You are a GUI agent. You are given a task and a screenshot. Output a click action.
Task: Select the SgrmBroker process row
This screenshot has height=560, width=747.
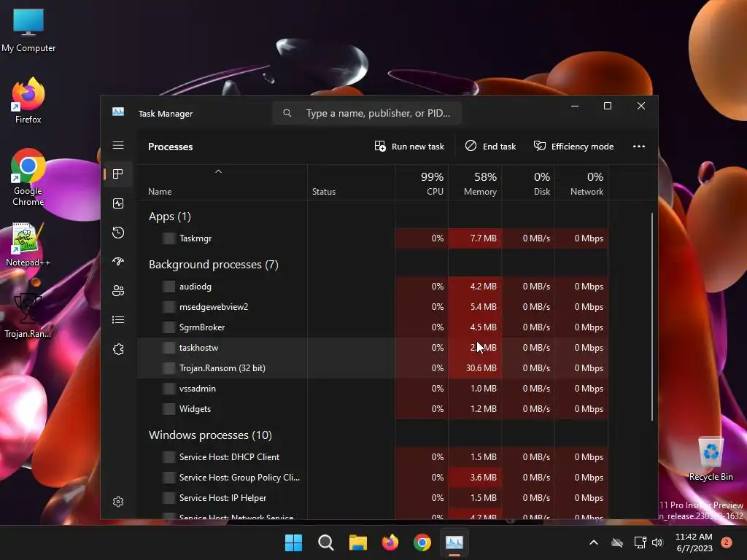(x=373, y=327)
